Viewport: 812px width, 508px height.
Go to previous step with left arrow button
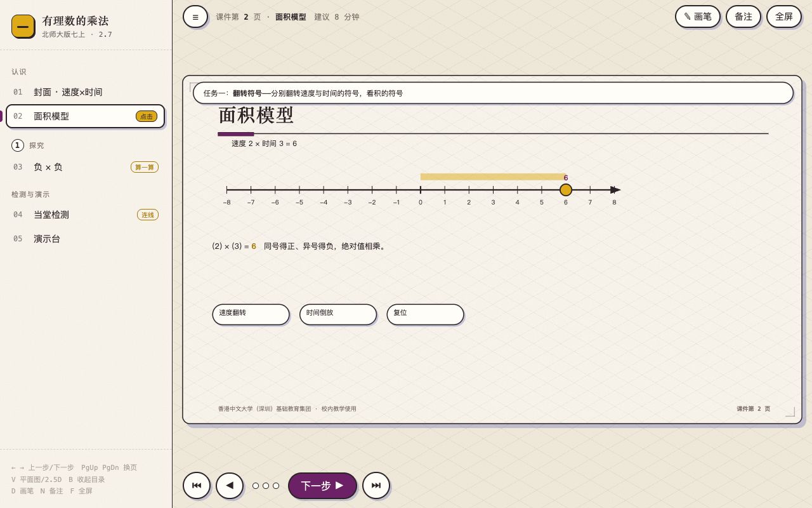pos(230,486)
